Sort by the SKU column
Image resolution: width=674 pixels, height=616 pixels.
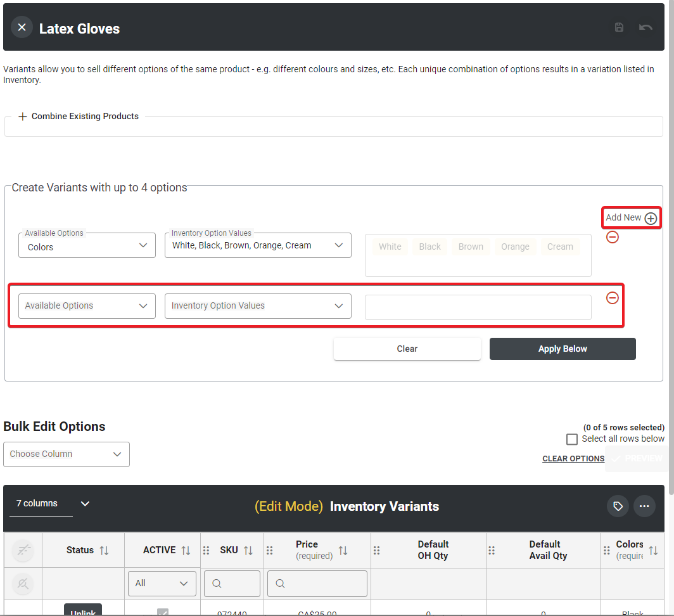(x=248, y=550)
